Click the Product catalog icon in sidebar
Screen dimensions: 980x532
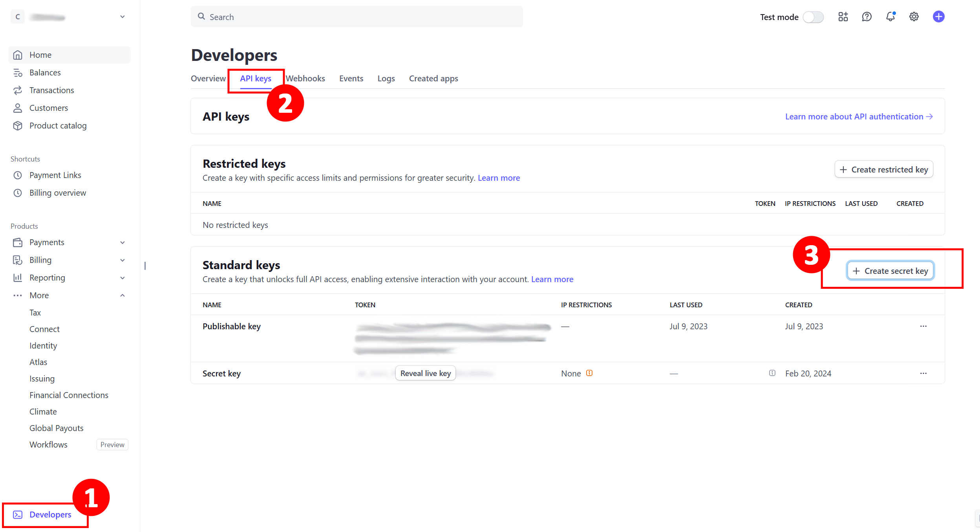click(x=18, y=126)
